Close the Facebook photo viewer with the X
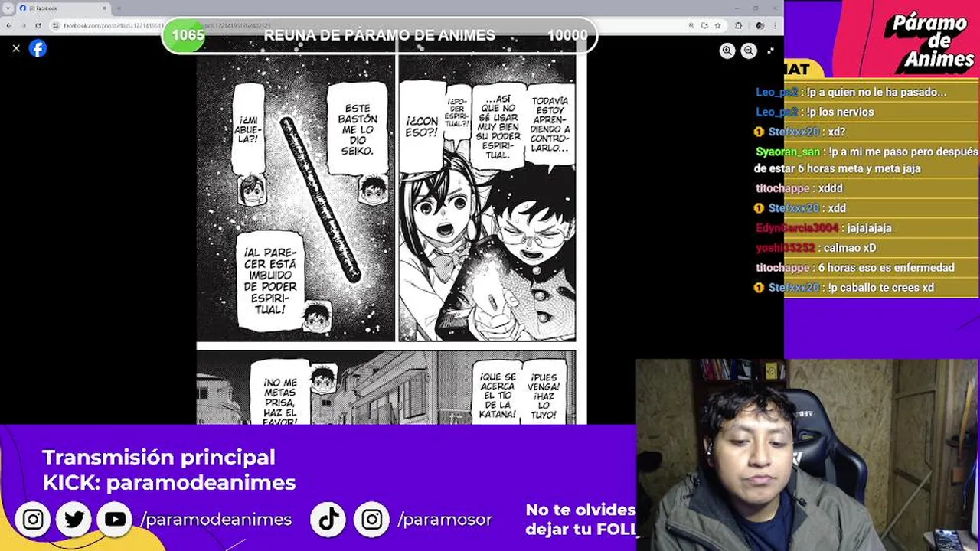 tap(16, 48)
